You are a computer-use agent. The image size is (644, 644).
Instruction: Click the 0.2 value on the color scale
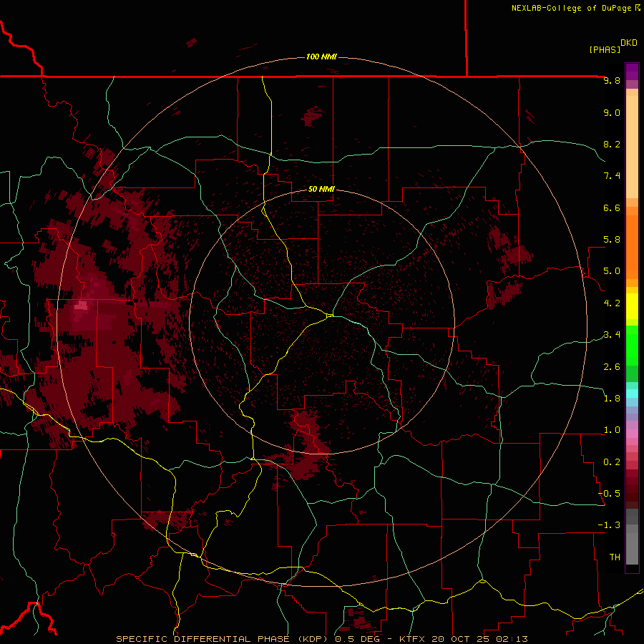pos(612,462)
